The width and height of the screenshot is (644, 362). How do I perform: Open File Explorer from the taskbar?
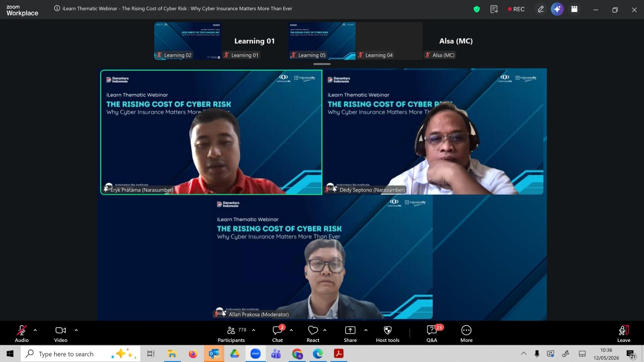tap(172, 354)
